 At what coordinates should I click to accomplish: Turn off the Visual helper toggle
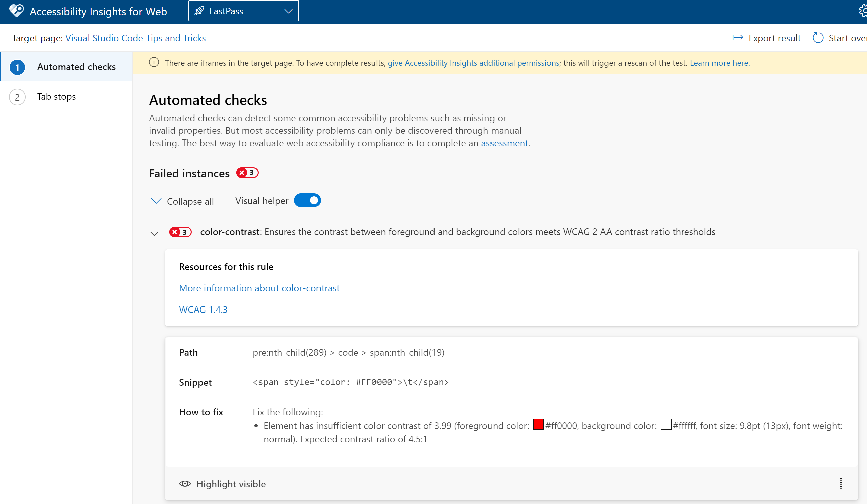[x=307, y=201]
